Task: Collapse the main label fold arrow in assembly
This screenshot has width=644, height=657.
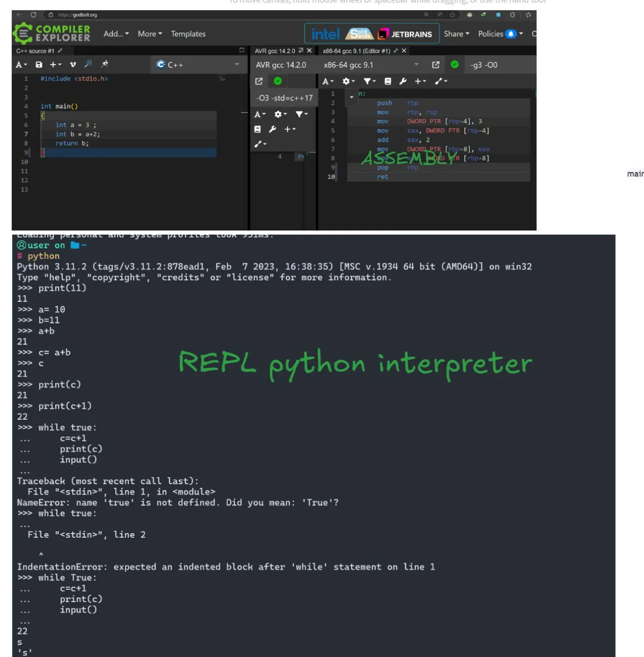Action: [x=352, y=97]
